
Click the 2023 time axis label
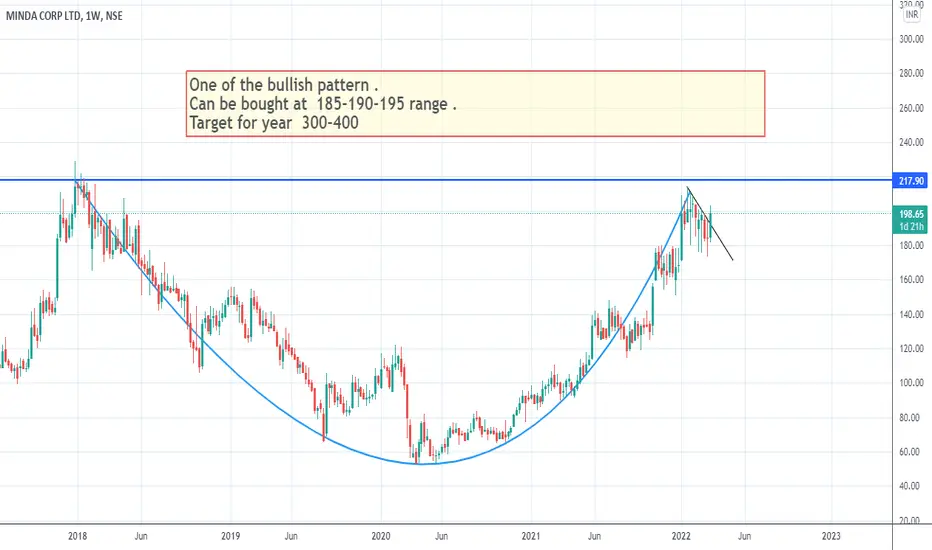tap(831, 536)
